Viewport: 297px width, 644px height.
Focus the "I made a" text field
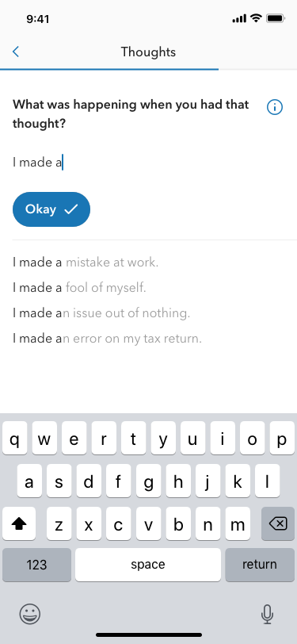click(x=149, y=163)
